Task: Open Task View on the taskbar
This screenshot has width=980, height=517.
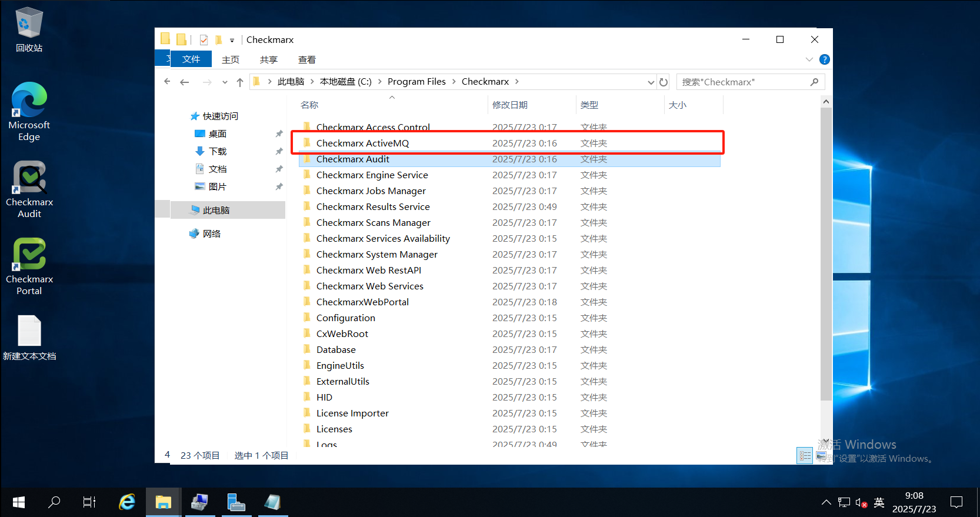Action: click(89, 502)
